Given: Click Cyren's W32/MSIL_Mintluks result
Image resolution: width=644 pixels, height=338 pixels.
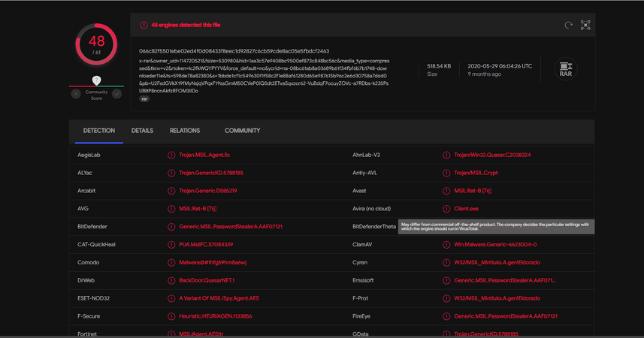Looking at the screenshot, I should 497,262.
